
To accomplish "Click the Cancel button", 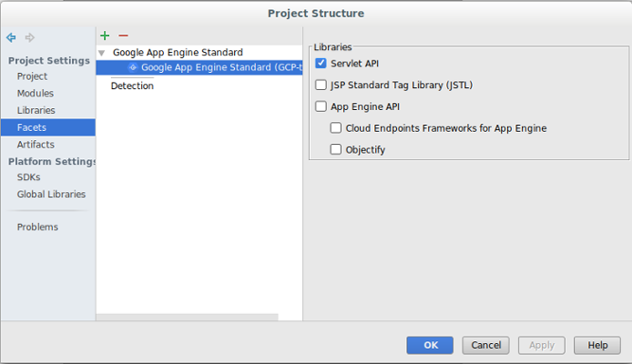I will 485,345.
